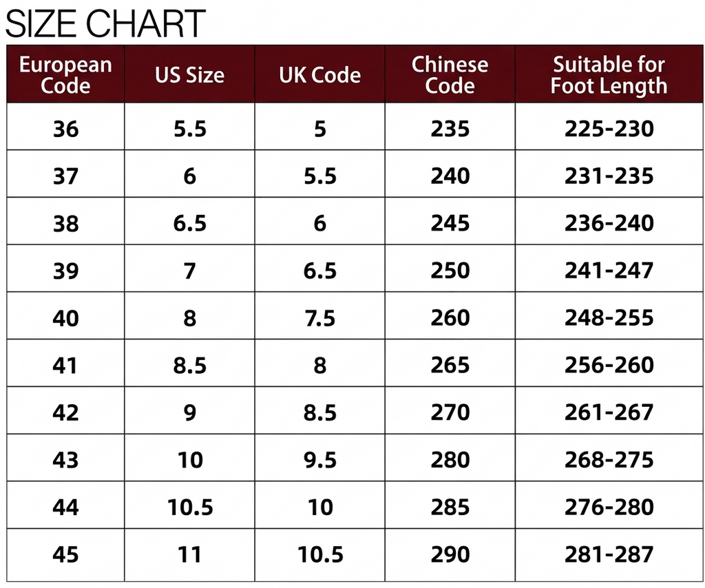Click the US Size column header
Image resolution: width=705 pixels, height=588 pixels.
189,74
